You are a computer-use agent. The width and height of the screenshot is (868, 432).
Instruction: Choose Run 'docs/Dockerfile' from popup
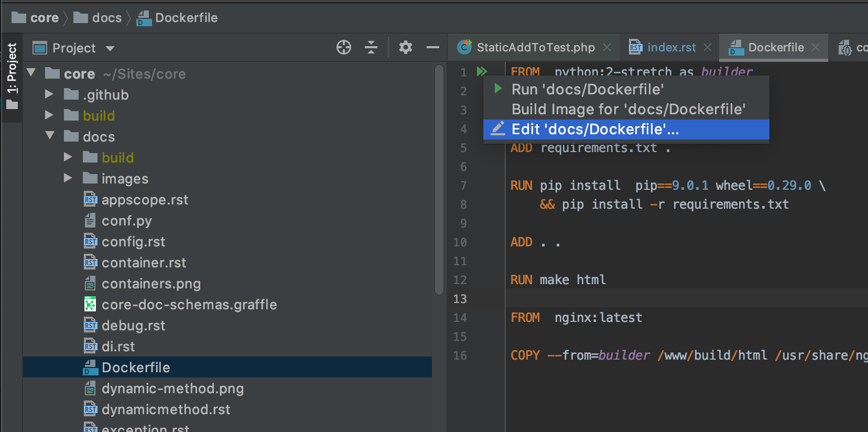click(626, 89)
